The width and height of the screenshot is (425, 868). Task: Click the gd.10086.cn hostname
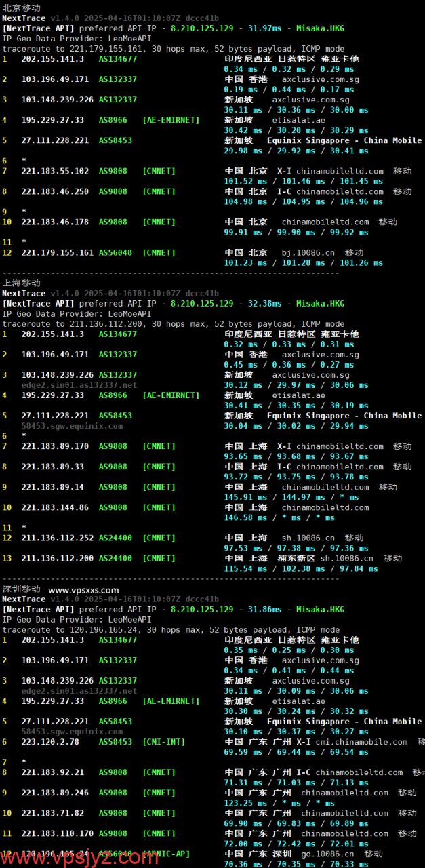pyautogui.click(x=327, y=854)
